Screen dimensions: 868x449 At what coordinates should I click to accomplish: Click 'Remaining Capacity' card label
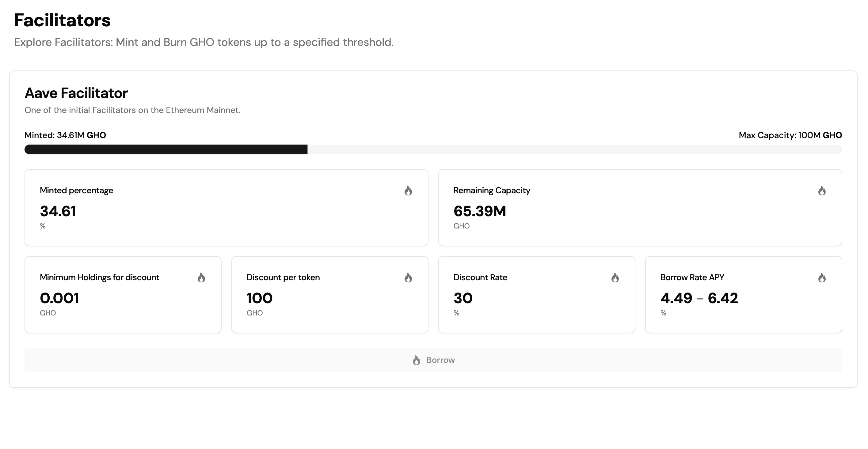click(492, 190)
